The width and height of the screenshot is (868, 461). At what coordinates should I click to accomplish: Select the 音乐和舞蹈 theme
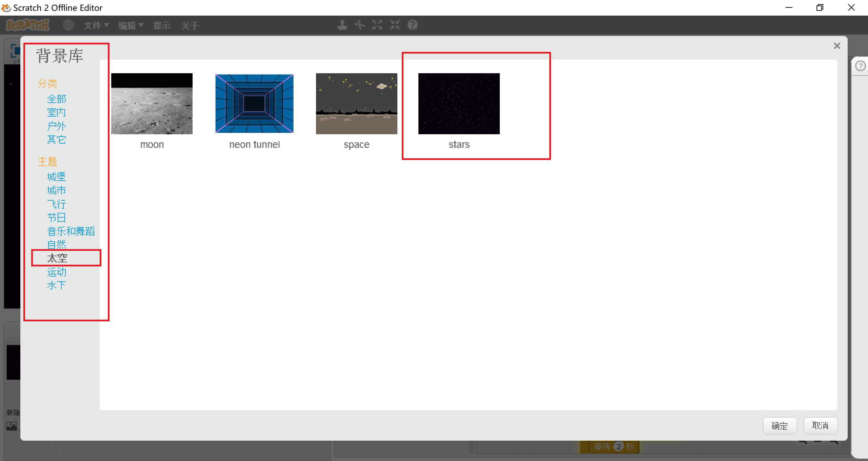(71, 231)
